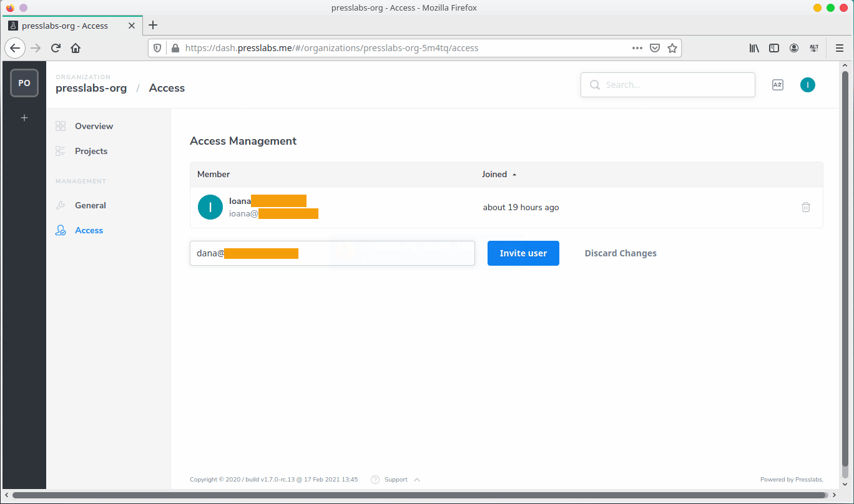Click the Access user icon
Viewport: 854px width, 504px height.
[x=61, y=231]
